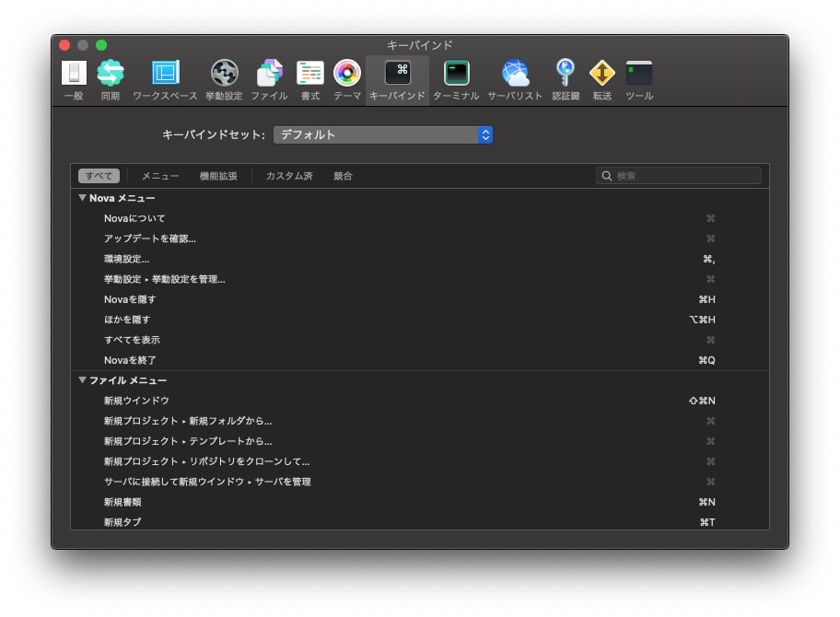Select the テンプレートから... row
This screenshot has width=840, height=617.
pos(420,441)
